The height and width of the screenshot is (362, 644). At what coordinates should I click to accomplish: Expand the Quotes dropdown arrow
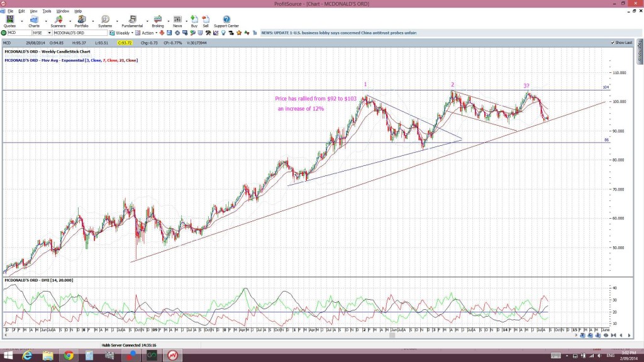point(22,21)
